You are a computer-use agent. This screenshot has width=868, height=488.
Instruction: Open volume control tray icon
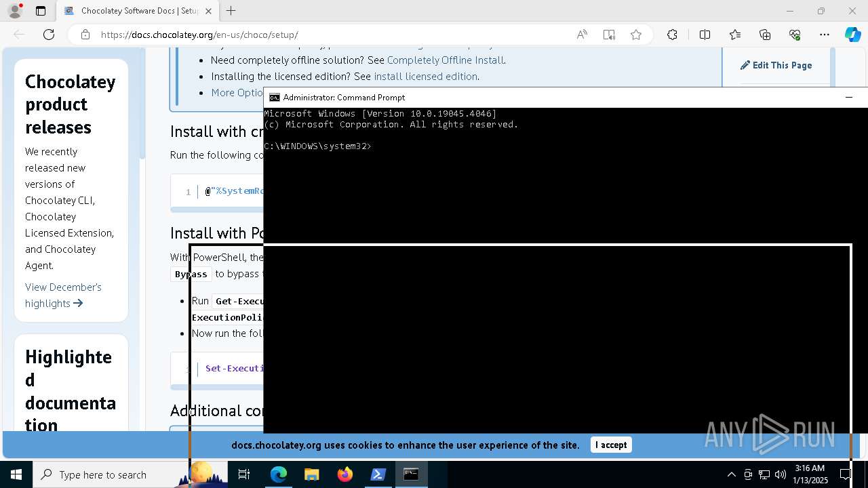click(781, 474)
